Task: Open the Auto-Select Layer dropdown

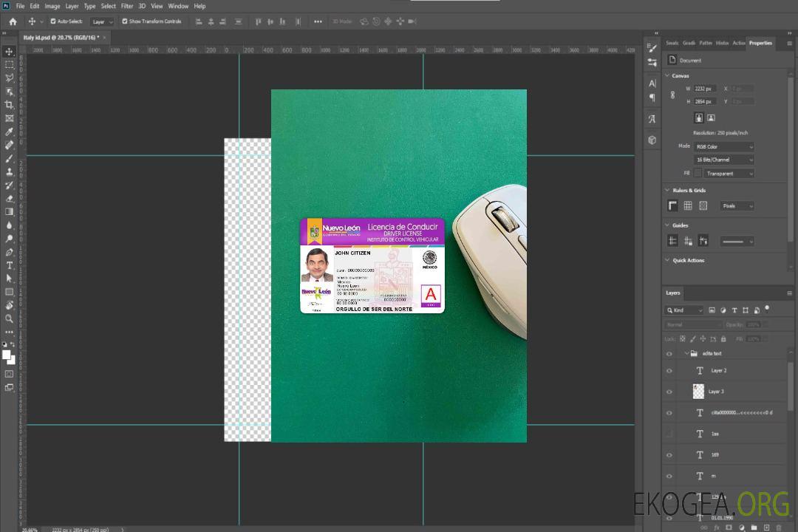Action: tap(102, 21)
